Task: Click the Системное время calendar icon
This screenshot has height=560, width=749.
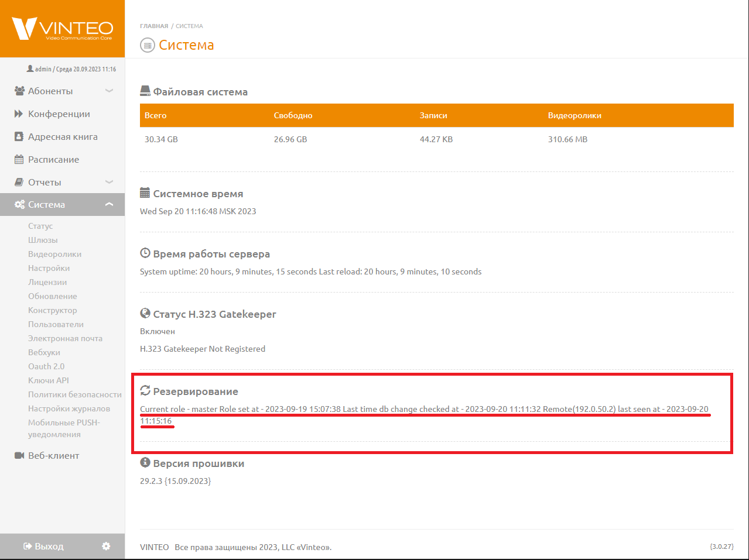Action: click(x=145, y=193)
